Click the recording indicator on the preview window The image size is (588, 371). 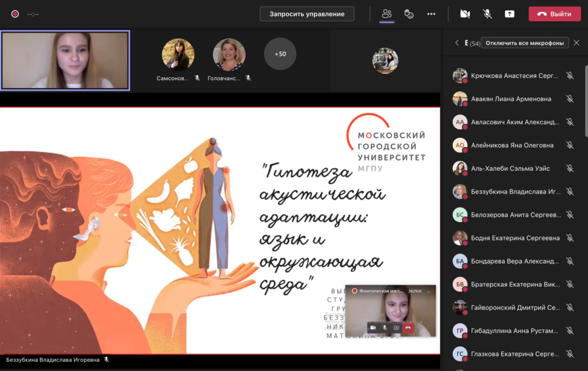click(355, 291)
